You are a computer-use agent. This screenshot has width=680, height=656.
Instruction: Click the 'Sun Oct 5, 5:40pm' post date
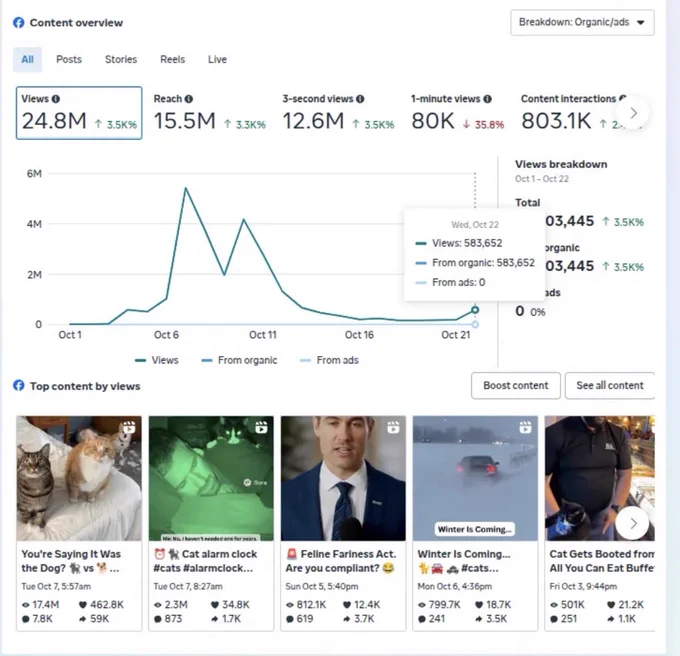point(322,587)
